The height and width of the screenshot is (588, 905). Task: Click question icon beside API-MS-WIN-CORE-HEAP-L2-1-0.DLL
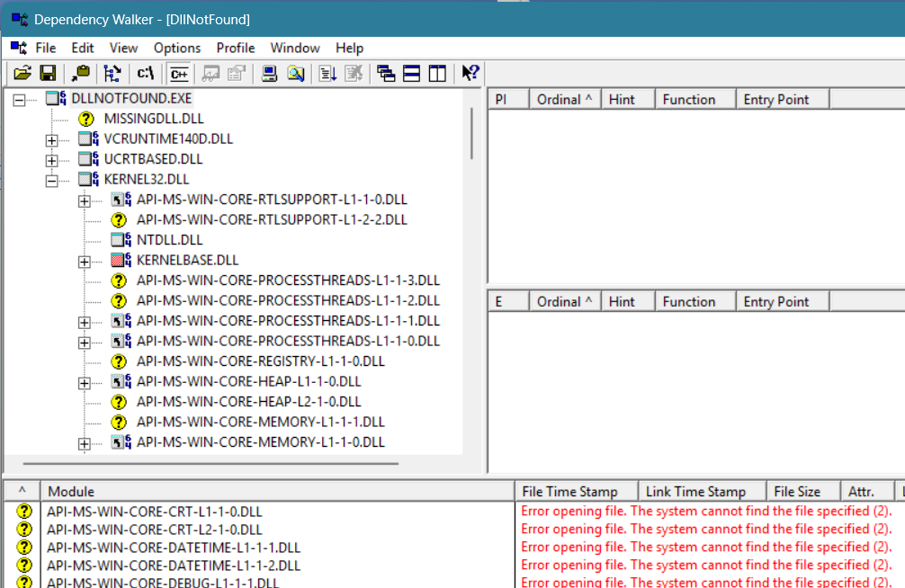(x=119, y=402)
